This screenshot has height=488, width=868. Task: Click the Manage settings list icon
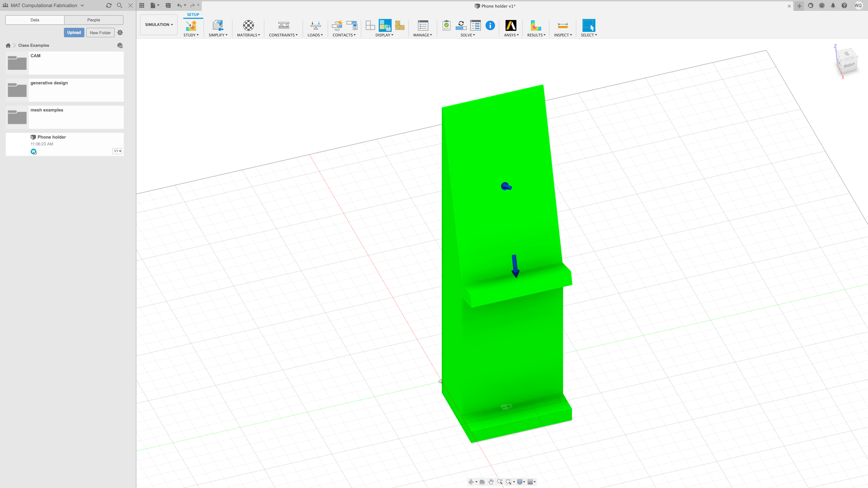423,26
